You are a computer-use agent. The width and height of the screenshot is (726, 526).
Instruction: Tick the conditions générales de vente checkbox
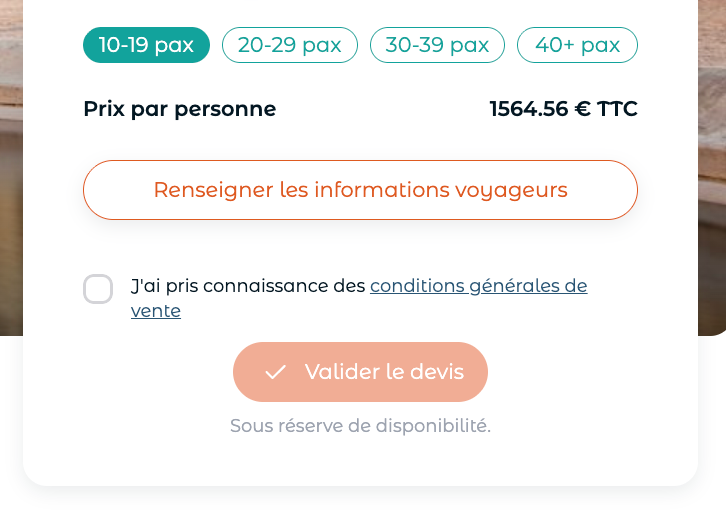[98, 289]
